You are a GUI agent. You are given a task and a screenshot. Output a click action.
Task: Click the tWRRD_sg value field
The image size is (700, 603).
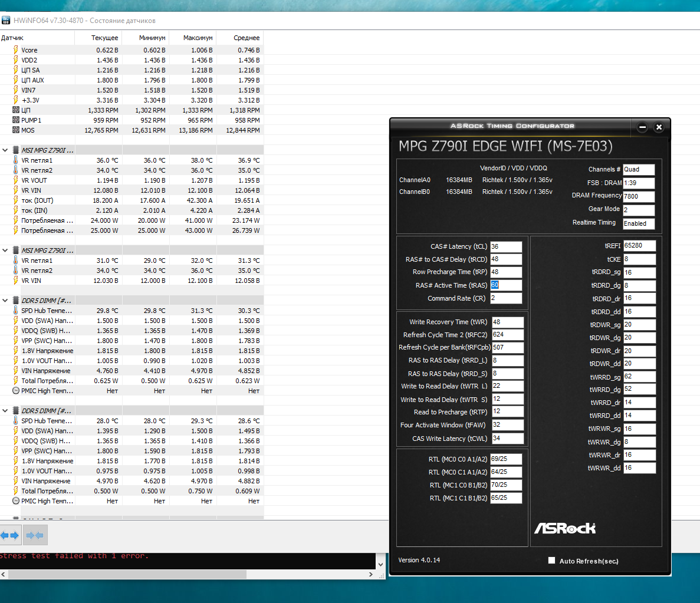(639, 377)
